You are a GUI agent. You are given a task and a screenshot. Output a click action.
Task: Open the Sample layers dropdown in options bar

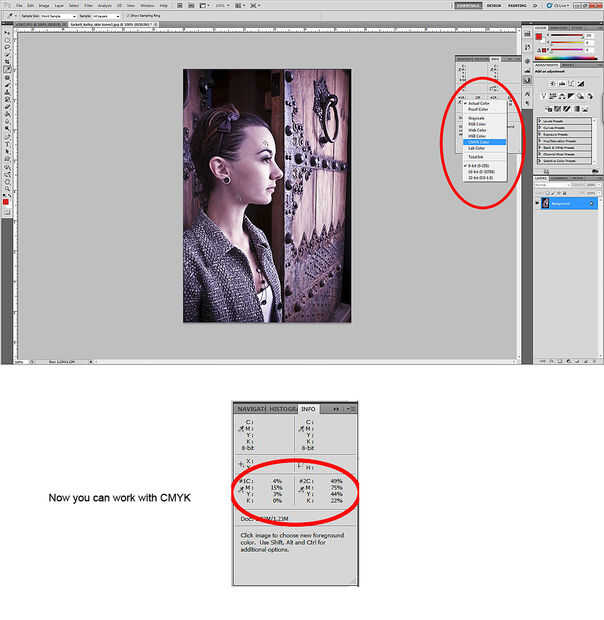[x=106, y=16]
